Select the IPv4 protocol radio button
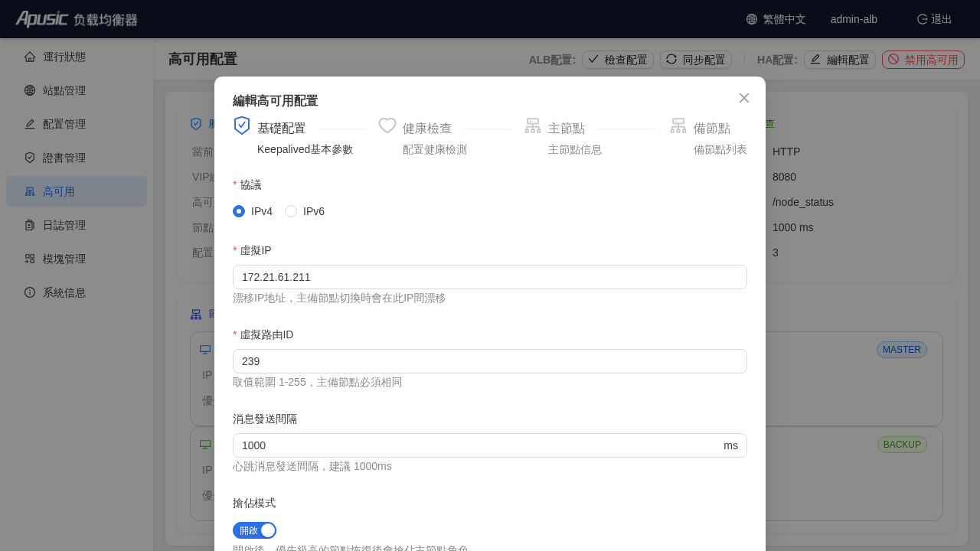Viewport: 980px width, 551px height. pyautogui.click(x=239, y=211)
